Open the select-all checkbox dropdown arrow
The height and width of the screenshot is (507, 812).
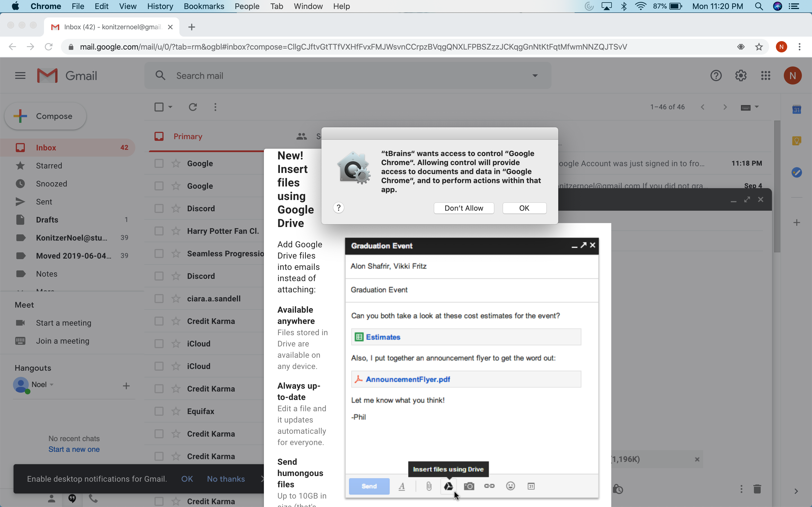click(170, 107)
